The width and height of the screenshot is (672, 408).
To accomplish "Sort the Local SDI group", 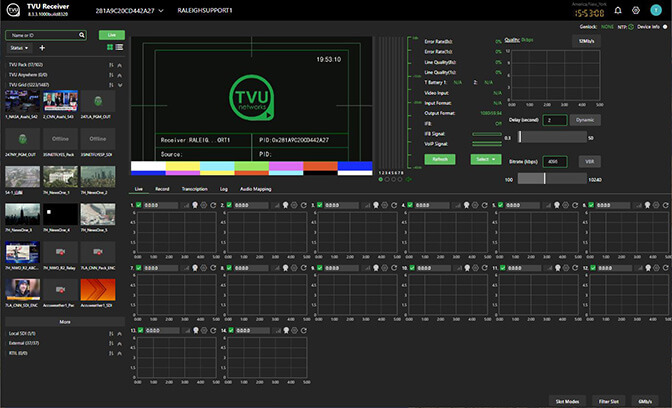I will point(111,333).
